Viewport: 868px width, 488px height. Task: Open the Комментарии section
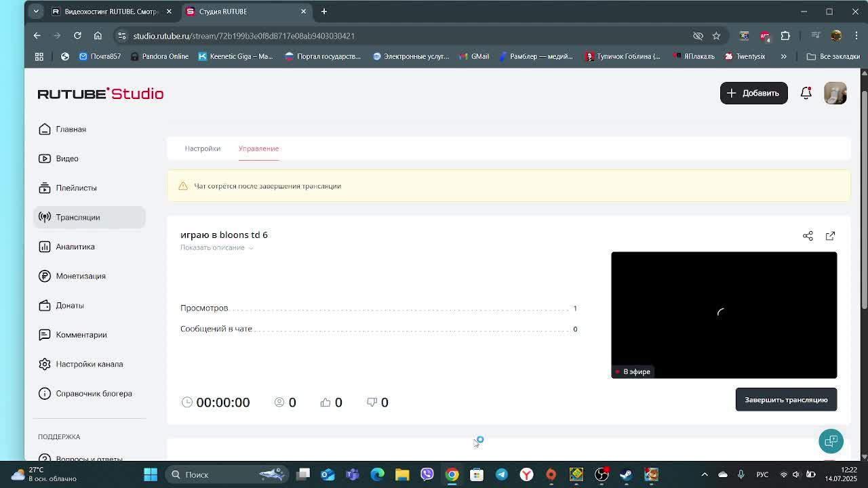click(x=73, y=335)
